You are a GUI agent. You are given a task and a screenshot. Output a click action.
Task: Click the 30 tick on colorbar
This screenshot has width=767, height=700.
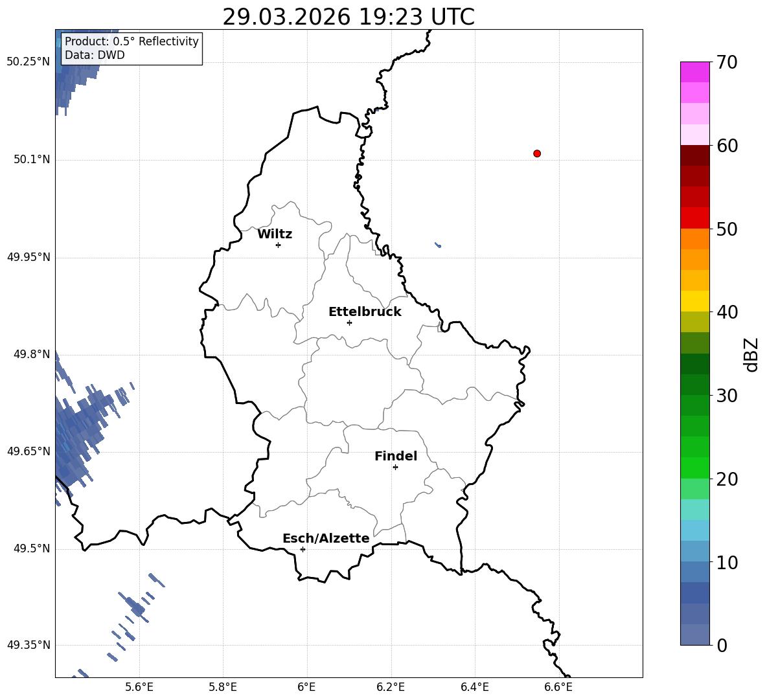click(727, 395)
